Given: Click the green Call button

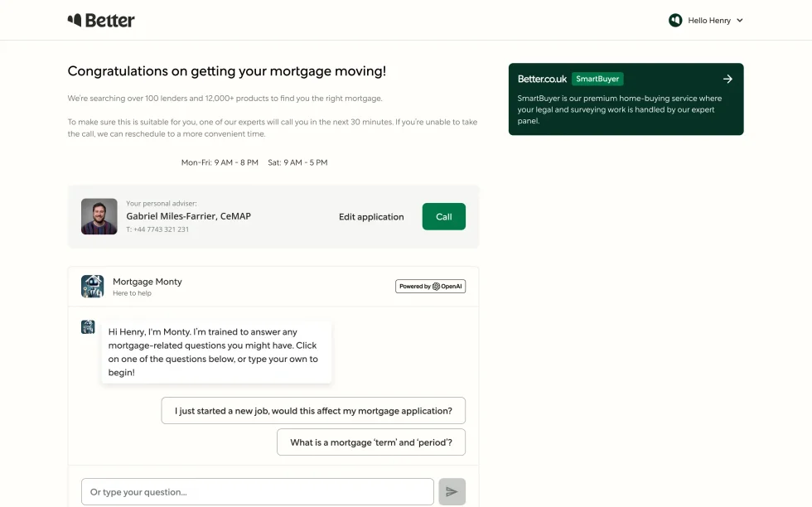Looking at the screenshot, I should [x=444, y=216].
